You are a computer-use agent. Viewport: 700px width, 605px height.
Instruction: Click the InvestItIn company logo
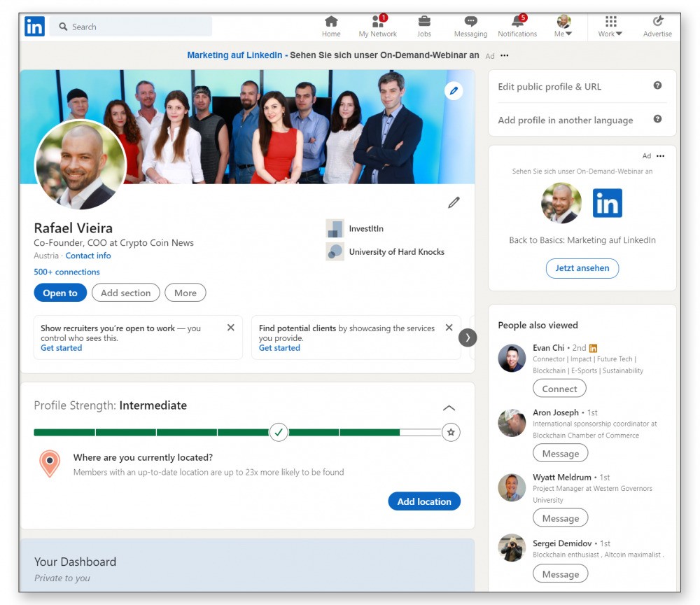[x=335, y=228]
